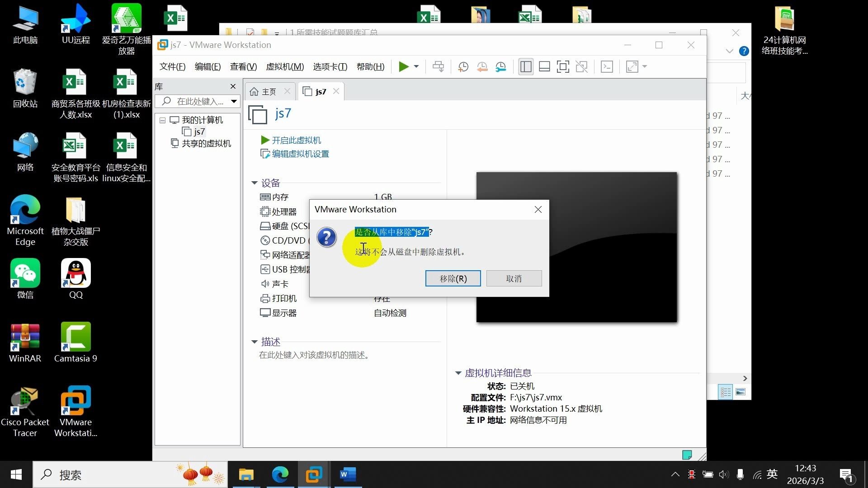This screenshot has height=488, width=868.
Task: Close the 库 library panel
Action: (233, 86)
